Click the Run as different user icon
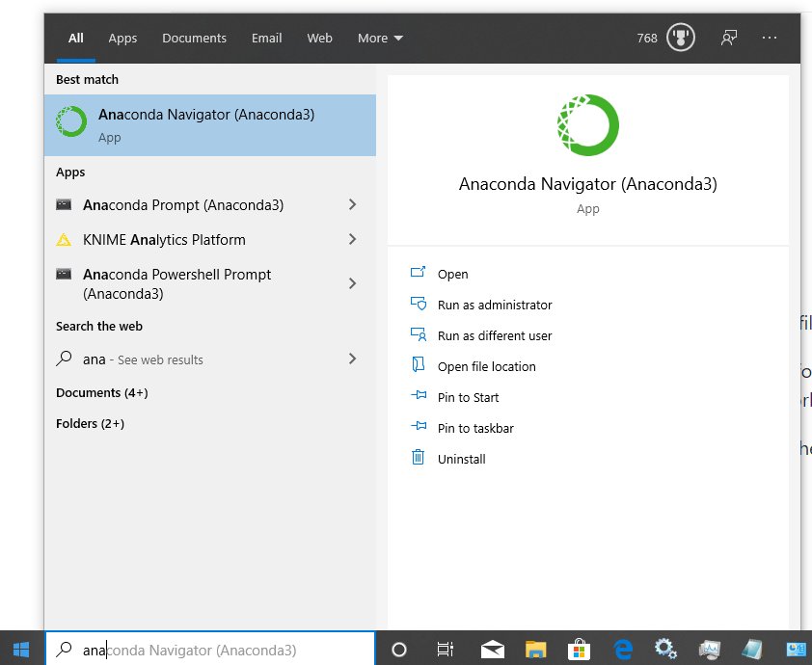The width and height of the screenshot is (812, 665). (418, 334)
